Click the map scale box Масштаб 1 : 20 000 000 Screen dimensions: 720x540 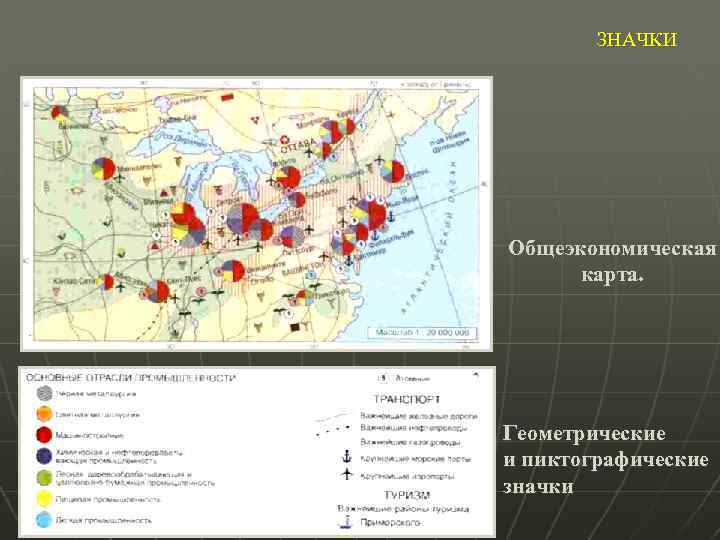[x=422, y=332]
